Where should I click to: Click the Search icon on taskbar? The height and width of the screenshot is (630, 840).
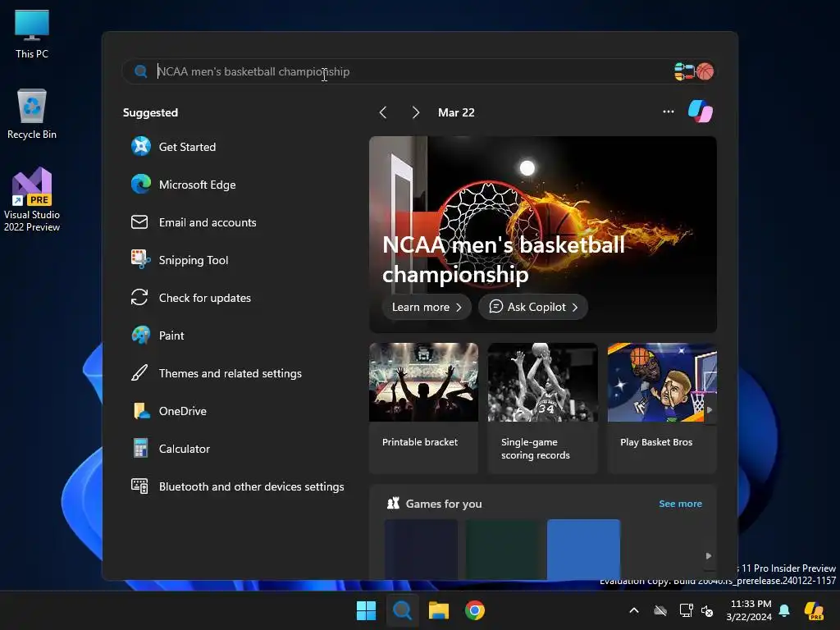point(402,610)
